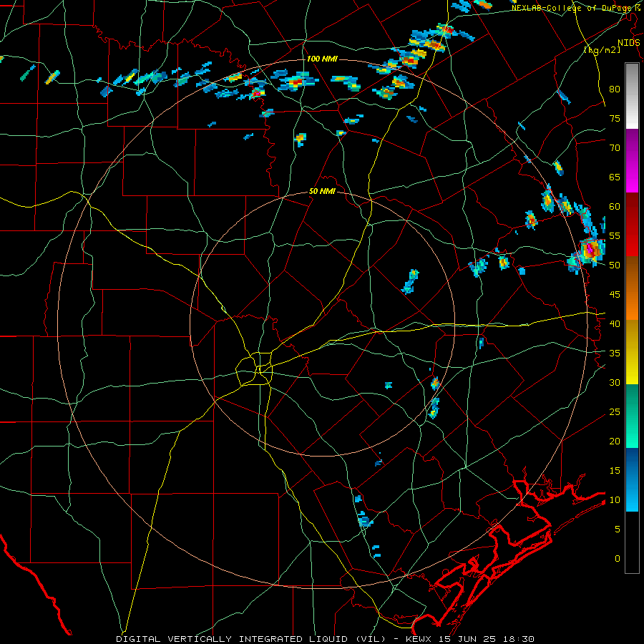644x644 pixels.
Task: Click the "5" value on the scale
Action: 618,530
